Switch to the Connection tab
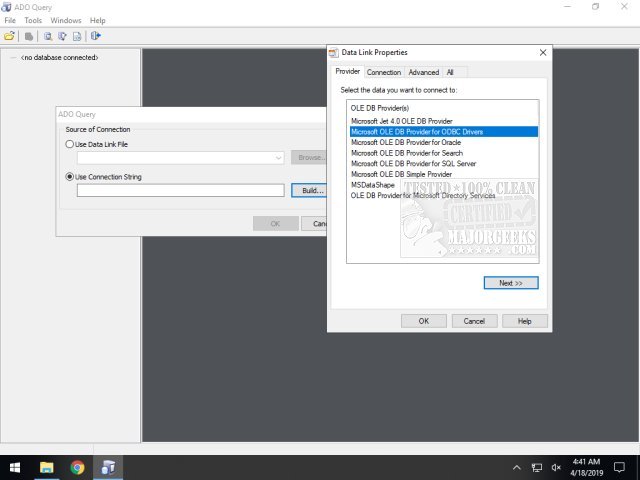 pyautogui.click(x=384, y=72)
